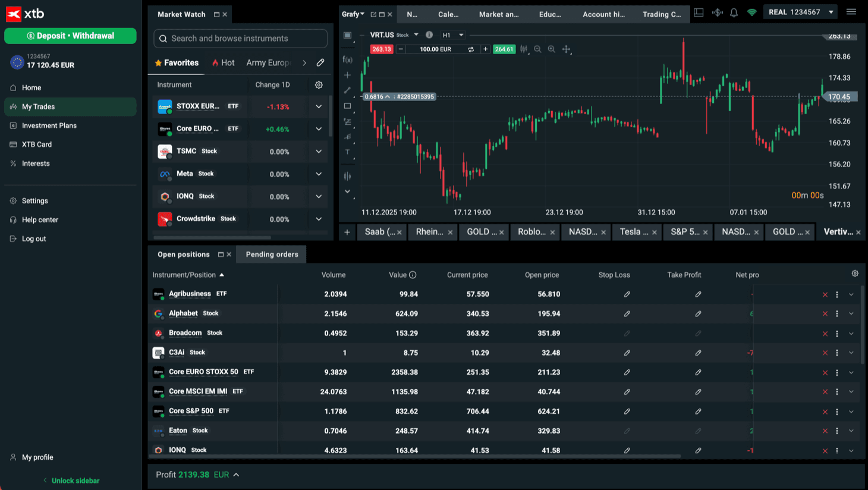Click the chart move/pan crosshair arrows icon
868x490 pixels.
pyautogui.click(x=567, y=49)
